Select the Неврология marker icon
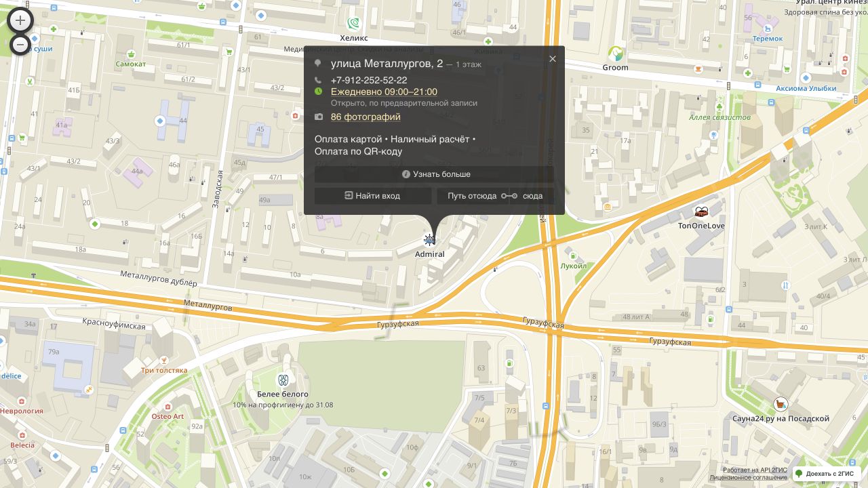Viewport: 868px width, 488px height. (22, 401)
